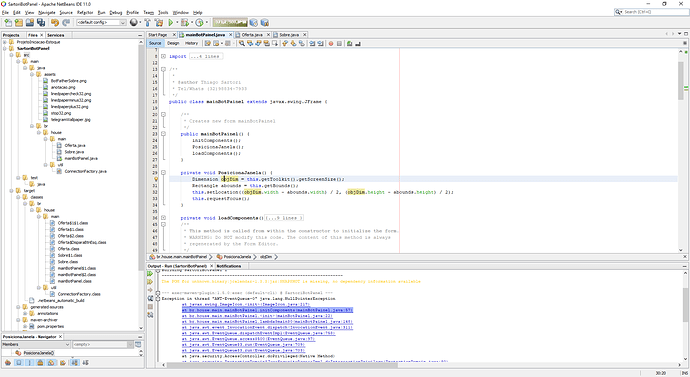Switch editor to Design view
The height and width of the screenshot is (377, 690).
tap(173, 43)
